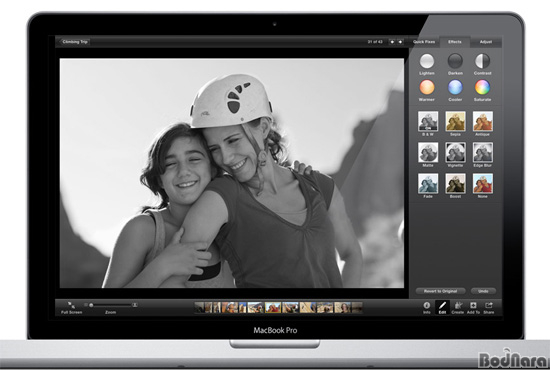Click the Saturate color wheel
550x370 pixels.
(482, 87)
